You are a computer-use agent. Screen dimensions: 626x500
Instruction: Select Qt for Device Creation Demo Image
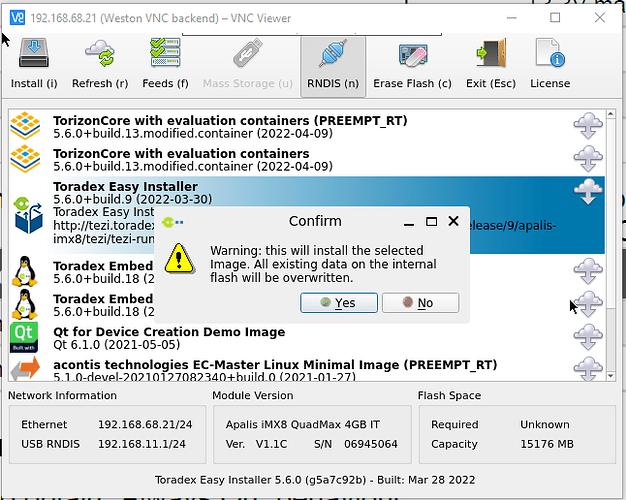306,338
